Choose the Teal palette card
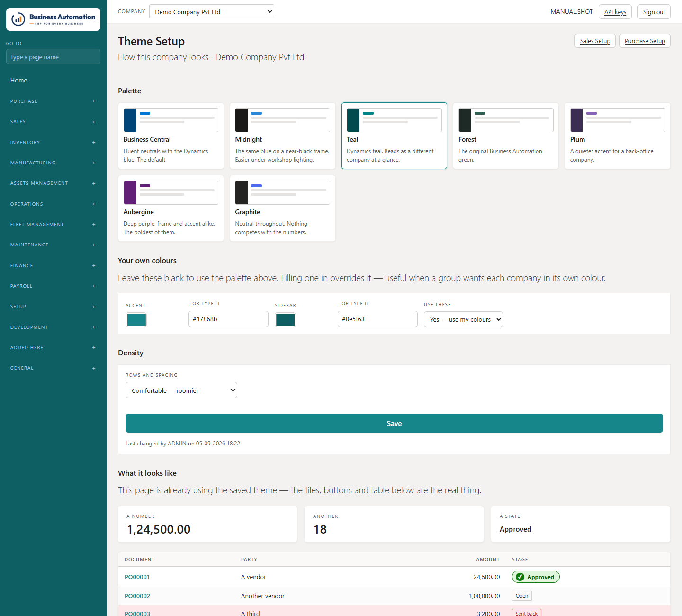The width and height of the screenshot is (682, 616). [x=394, y=136]
